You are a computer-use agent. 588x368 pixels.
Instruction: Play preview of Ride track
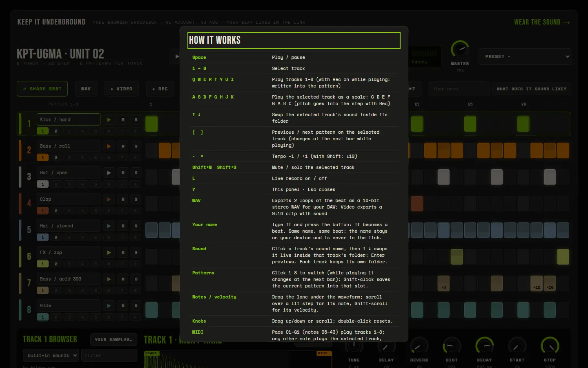point(109,306)
